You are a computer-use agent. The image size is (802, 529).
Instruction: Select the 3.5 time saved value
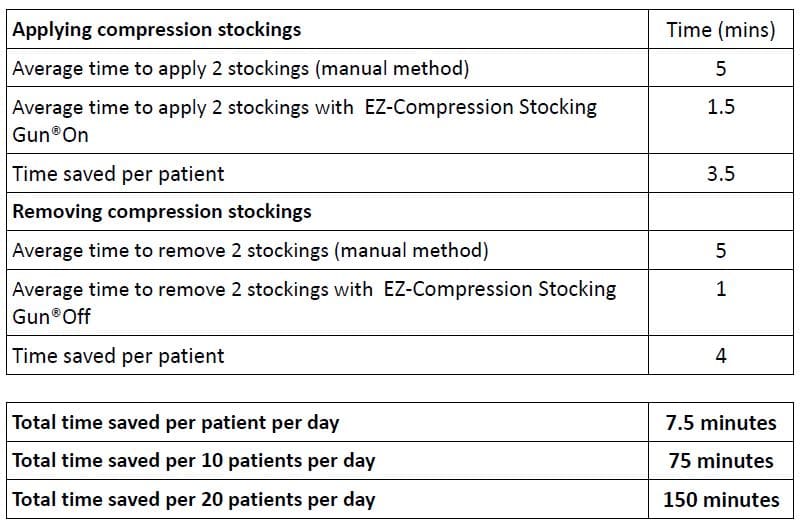(720, 174)
